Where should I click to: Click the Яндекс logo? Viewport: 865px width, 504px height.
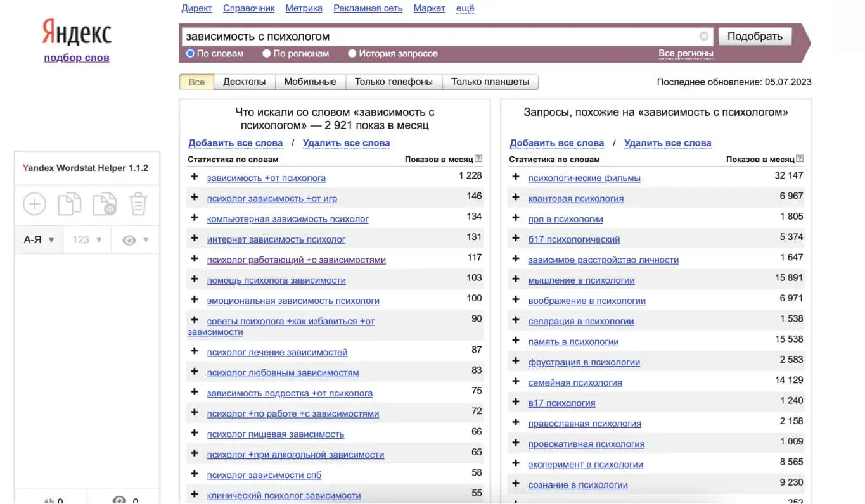(x=76, y=32)
